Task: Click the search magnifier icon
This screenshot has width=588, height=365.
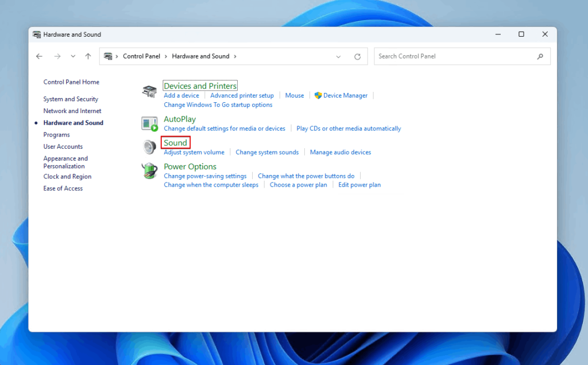Action: [540, 56]
